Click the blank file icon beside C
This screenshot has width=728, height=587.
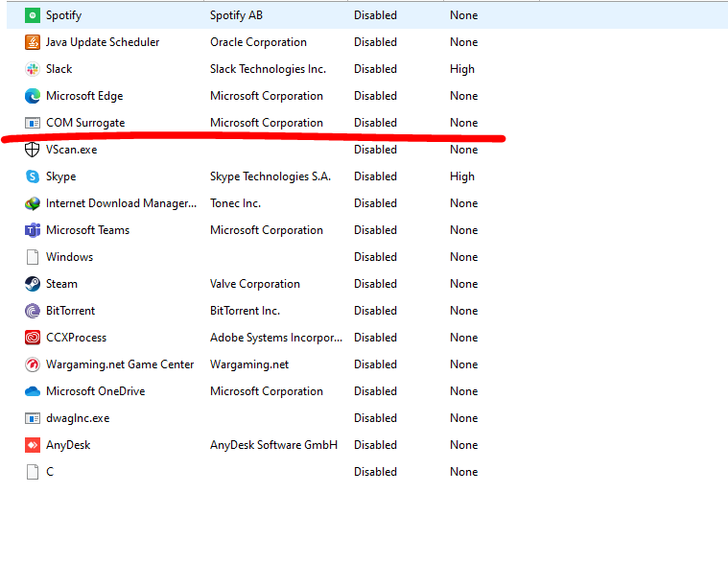[32, 472]
